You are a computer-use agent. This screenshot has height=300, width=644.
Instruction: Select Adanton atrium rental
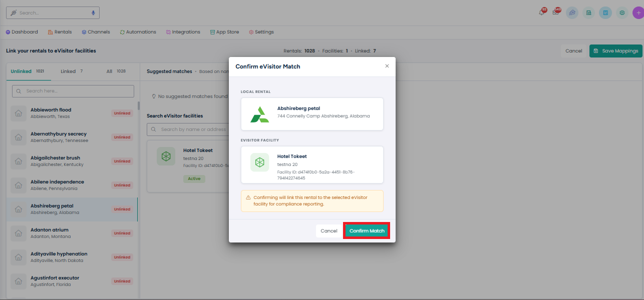(x=72, y=233)
